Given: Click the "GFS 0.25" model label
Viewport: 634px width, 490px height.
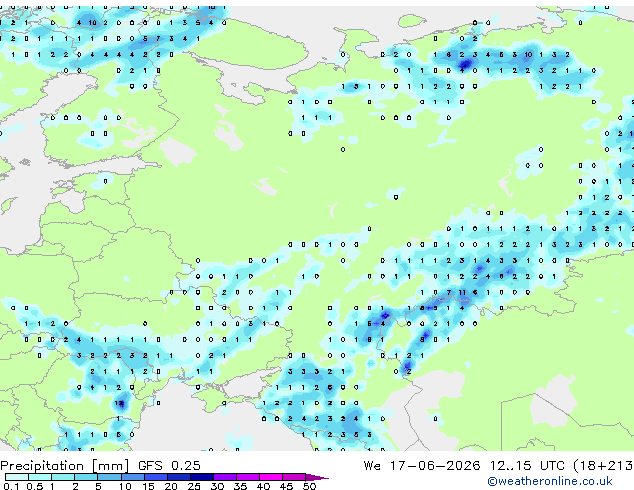Looking at the screenshot, I should point(169,466).
